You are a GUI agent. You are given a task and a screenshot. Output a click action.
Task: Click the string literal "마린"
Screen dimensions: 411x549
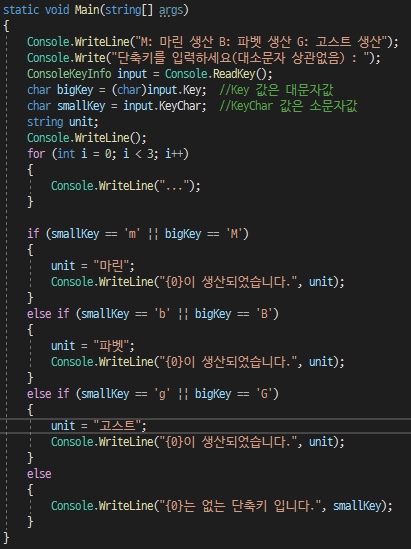pos(111,266)
